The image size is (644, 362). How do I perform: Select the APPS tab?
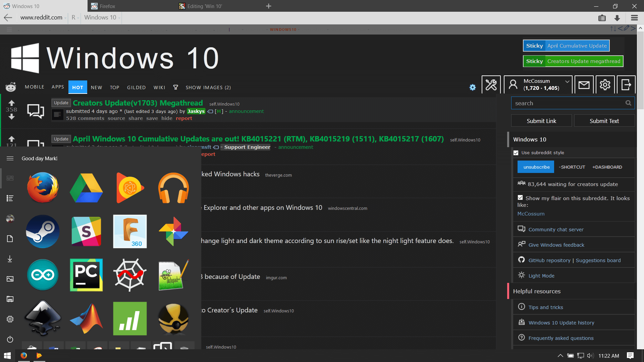58,87
